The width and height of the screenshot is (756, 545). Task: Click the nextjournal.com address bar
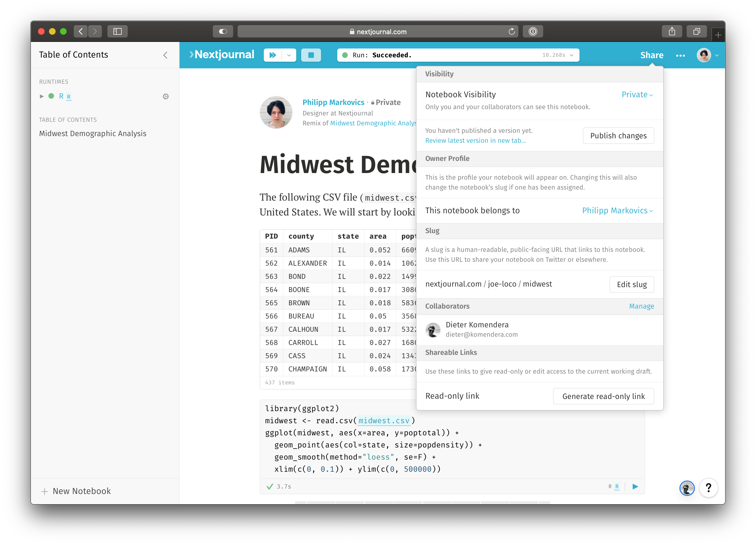pos(378,31)
